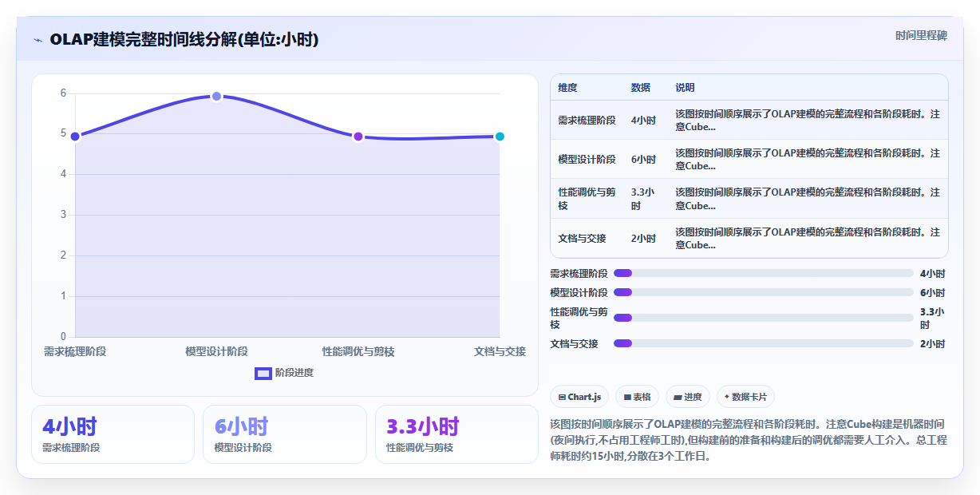Click the 性能调优与剪枝 x-axis label
The width and height of the screenshot is (980, 495).
[358, 351]
